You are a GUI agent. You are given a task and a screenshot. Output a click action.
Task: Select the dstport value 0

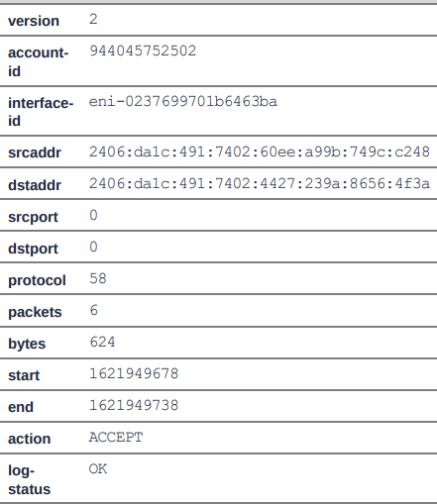(x=93, y=247)
